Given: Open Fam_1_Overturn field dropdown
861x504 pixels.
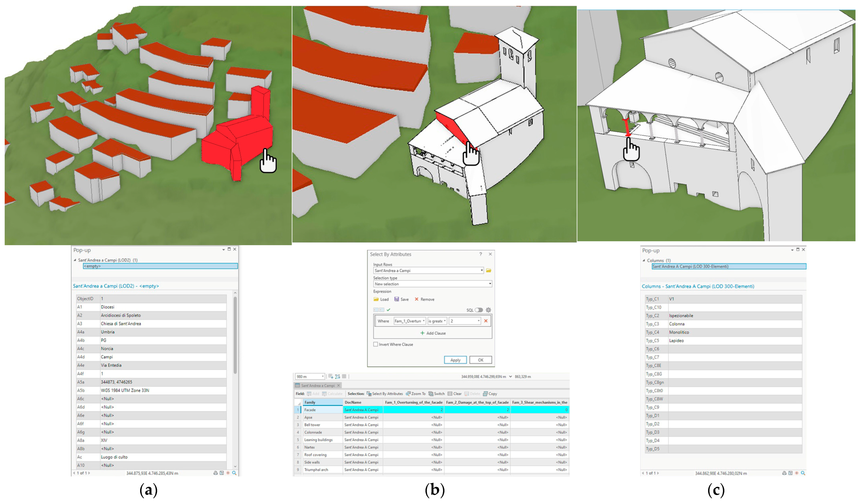Looking at the screenshot, I should (424, 321).
